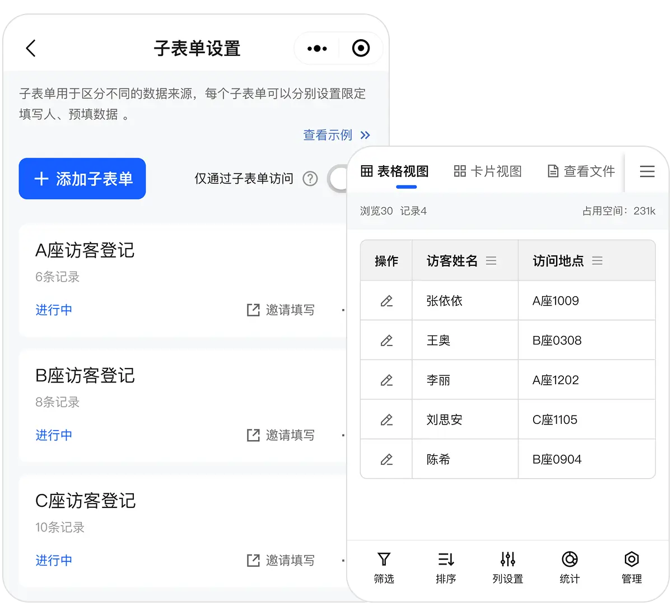The width and height of the screenshot is (672, 616).
Task: Open the C座访客登记 sub-form card
Action: coord(183,531)
